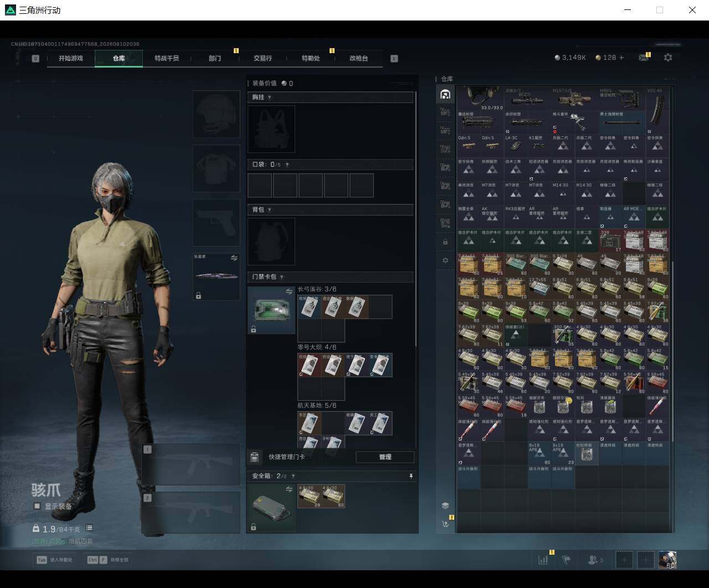
Task: Show help for 门禁卡包 section
Action: point(281,277)
